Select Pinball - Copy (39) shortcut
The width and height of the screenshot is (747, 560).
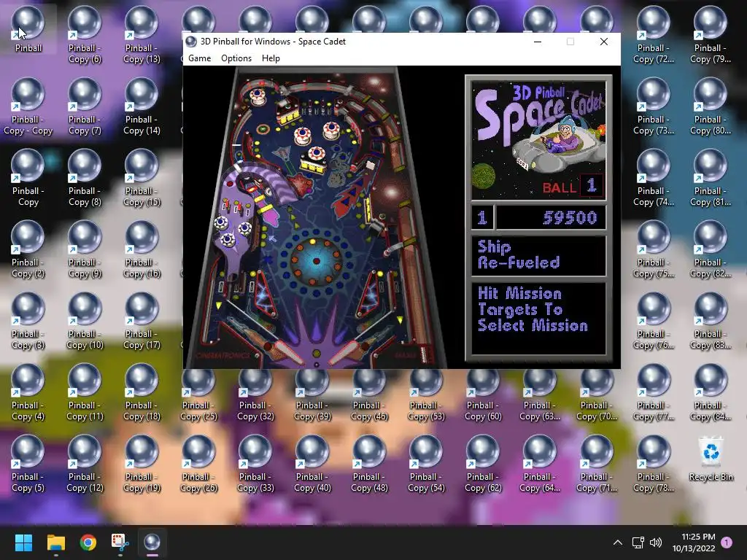click(x=312, y=395)
